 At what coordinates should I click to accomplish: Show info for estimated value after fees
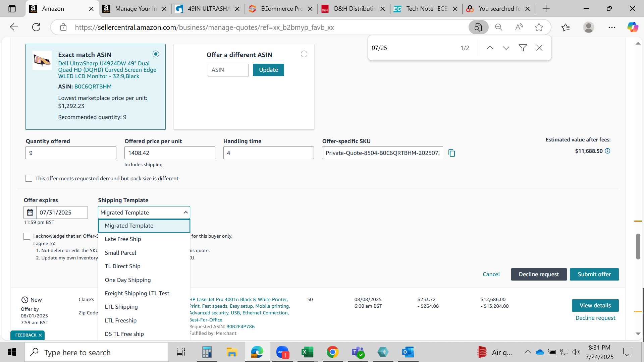[x=607, y=151]
